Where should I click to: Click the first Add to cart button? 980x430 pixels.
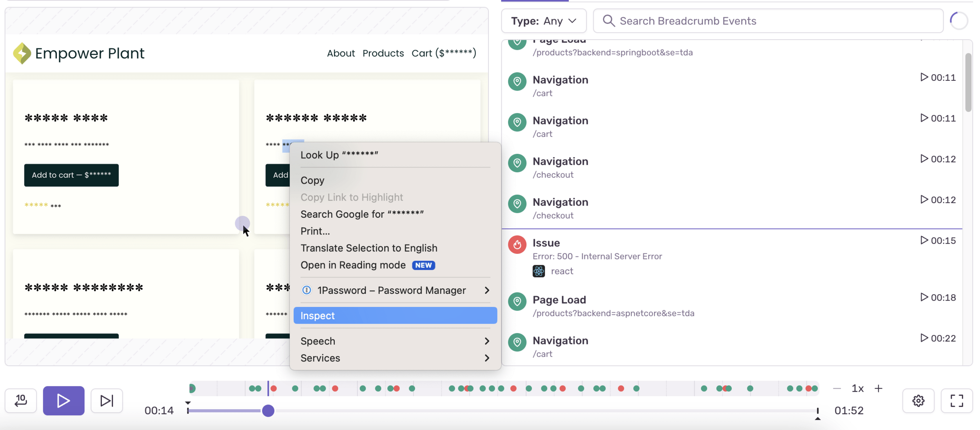[71, 175]
